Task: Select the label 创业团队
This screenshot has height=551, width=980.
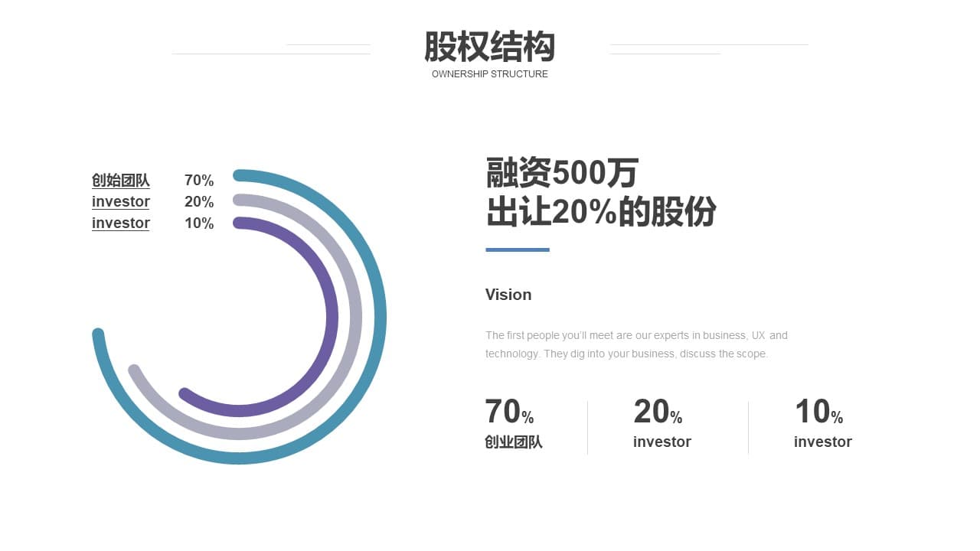Action: tap(514, 442)
